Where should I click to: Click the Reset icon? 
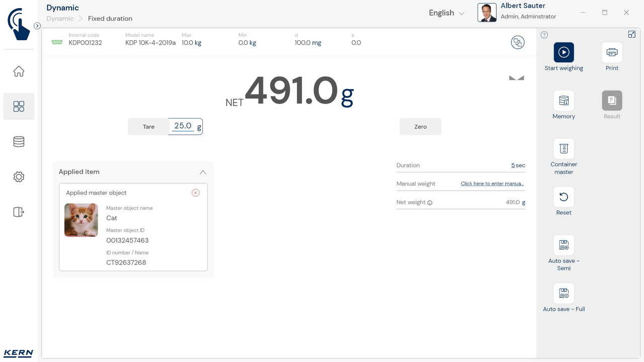tap(563, 197)
